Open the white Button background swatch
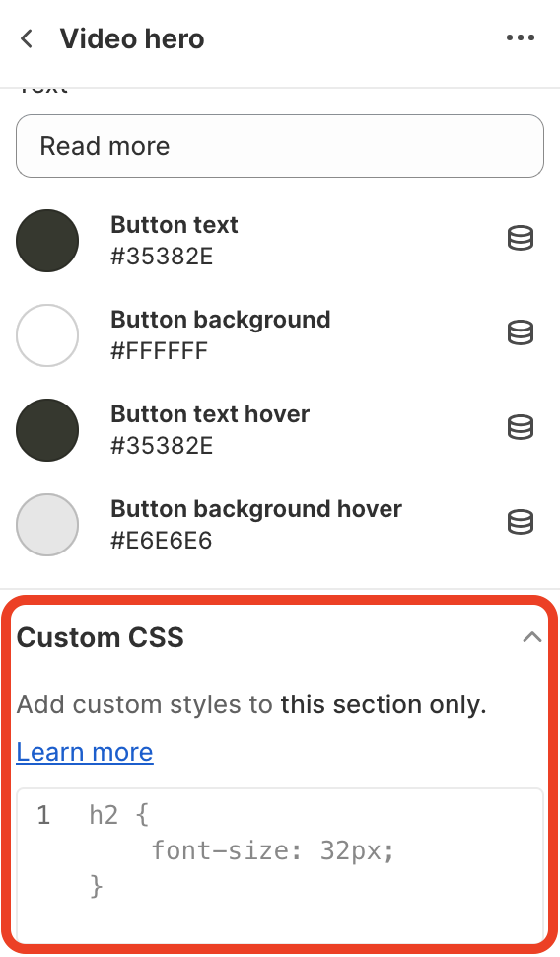The width and height of the screenshot is (560, 957). point(47,335)
